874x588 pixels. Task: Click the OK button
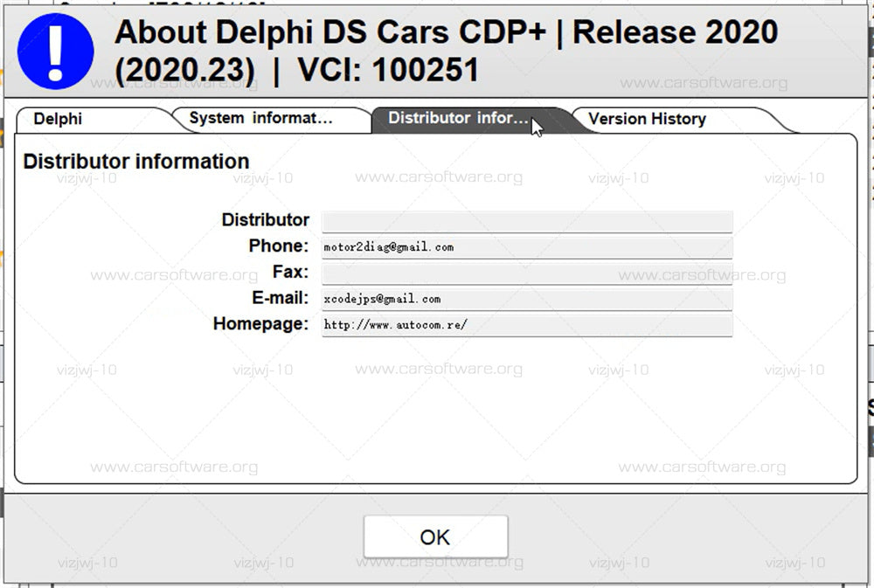[435, 536]
